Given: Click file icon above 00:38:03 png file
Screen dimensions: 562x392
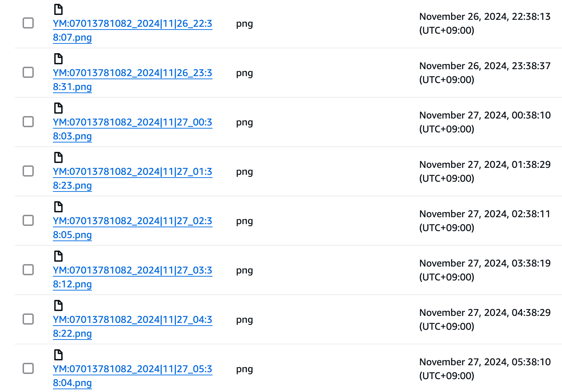Looking at the screenshot, I should 58,108.
